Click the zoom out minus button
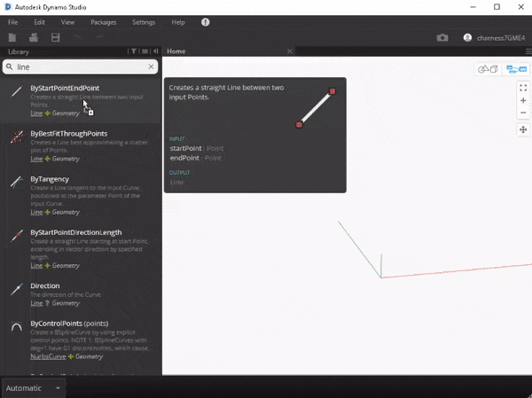The image size is (532, 398). [523, 113]
